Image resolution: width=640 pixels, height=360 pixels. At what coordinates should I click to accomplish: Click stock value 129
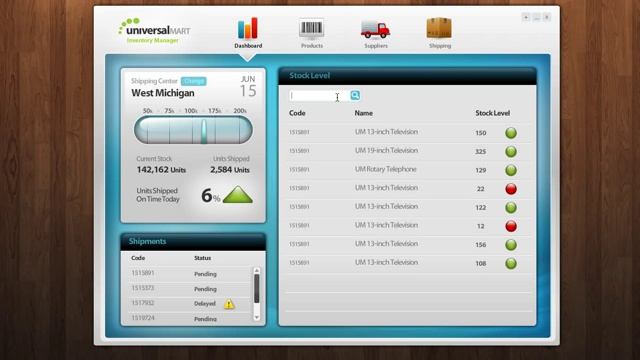481,170
